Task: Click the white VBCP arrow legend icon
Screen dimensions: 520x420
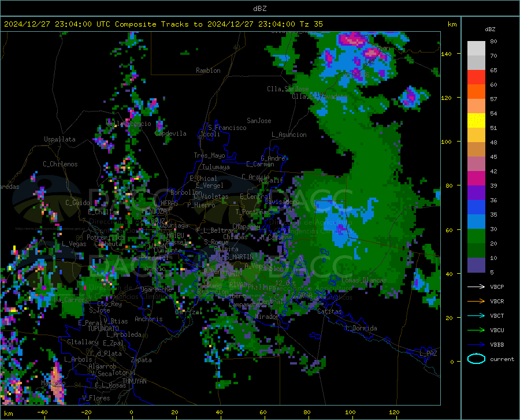Action: point(476,287)
